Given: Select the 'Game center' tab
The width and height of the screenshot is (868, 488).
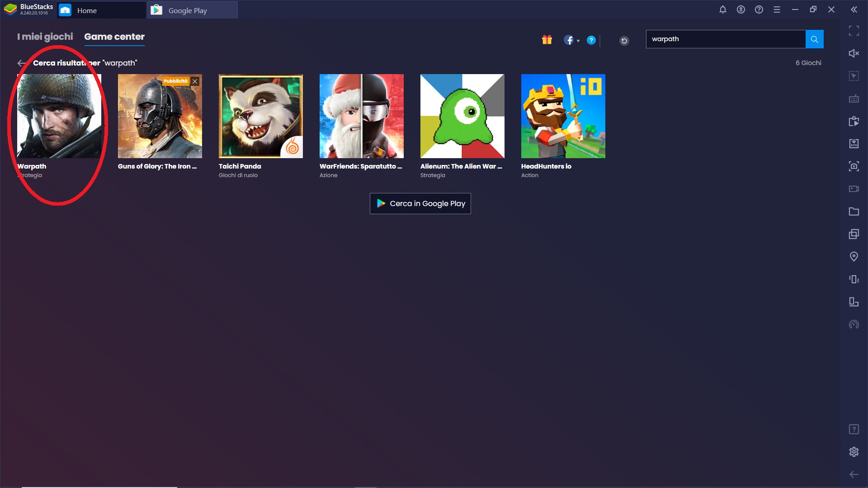Looking at the screenshot, I should tap(114, 37).
